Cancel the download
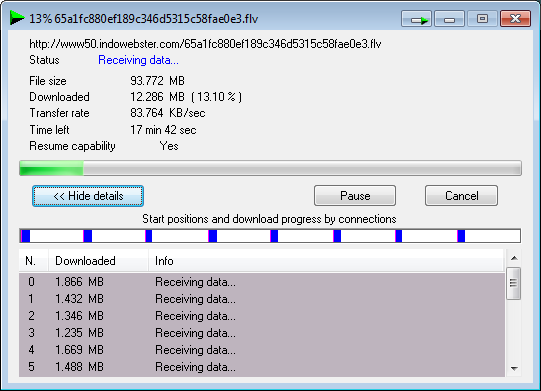The width and height of the screenshot is (541, 391). click(461, 196)
